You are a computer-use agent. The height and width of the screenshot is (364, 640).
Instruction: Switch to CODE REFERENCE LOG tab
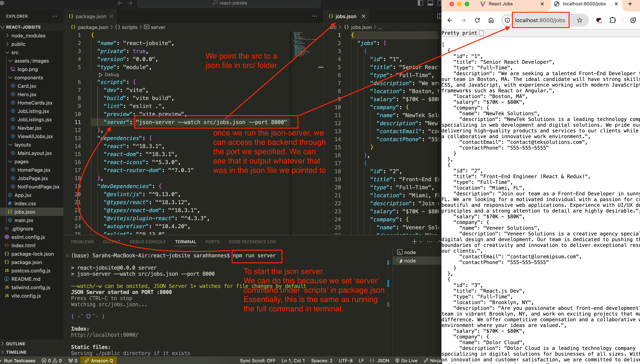pos(252,242)
